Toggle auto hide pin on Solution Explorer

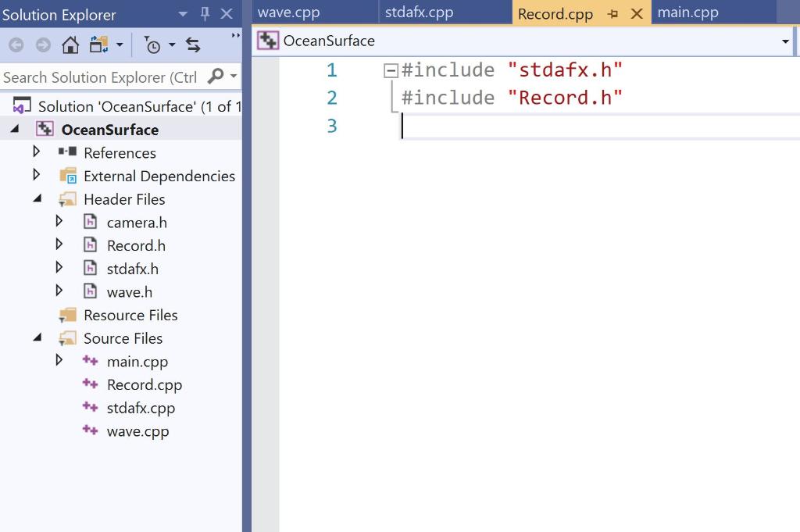(x=205, y=14)
